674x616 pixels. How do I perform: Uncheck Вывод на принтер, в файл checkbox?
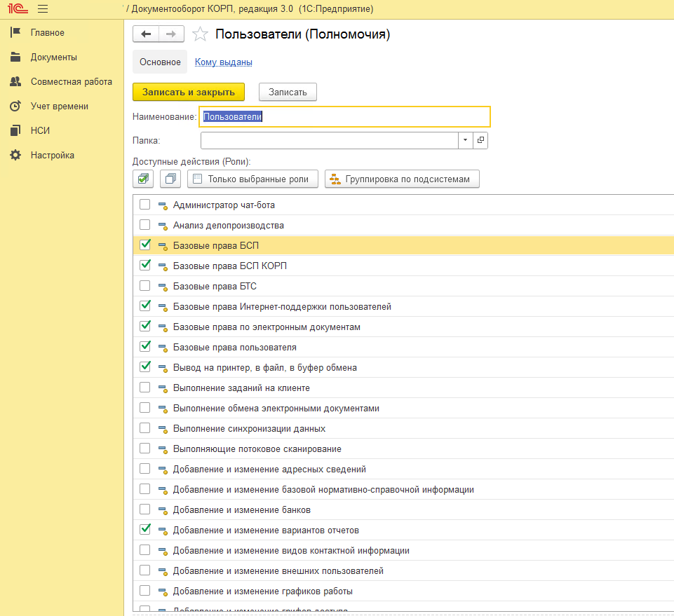point(145,367)
